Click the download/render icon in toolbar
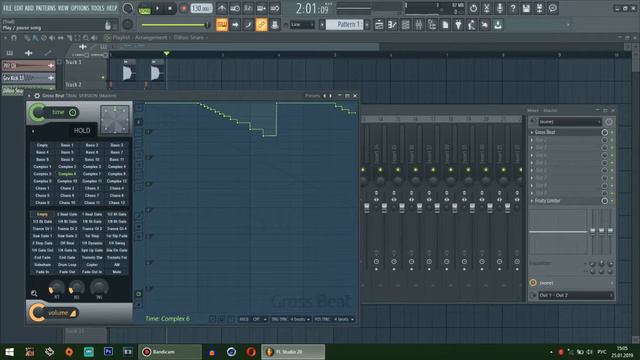The image size is (640, 360). point(498,25)
